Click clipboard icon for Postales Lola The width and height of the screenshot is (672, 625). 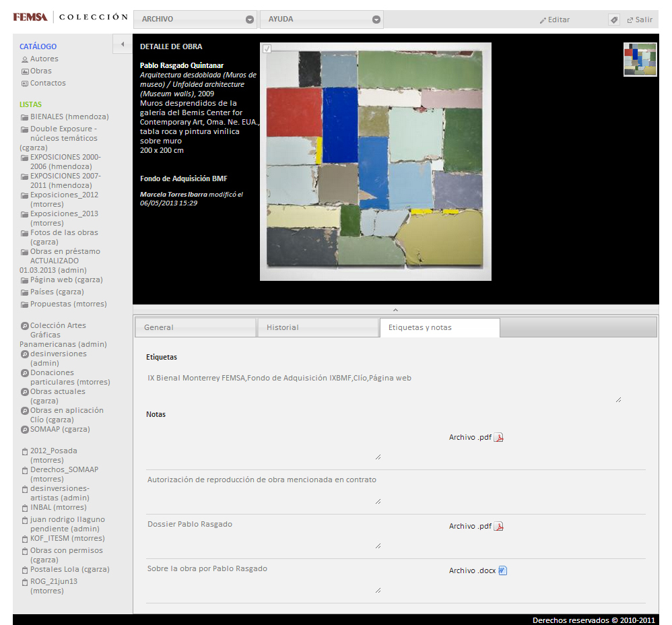click(x=25, y=570)
